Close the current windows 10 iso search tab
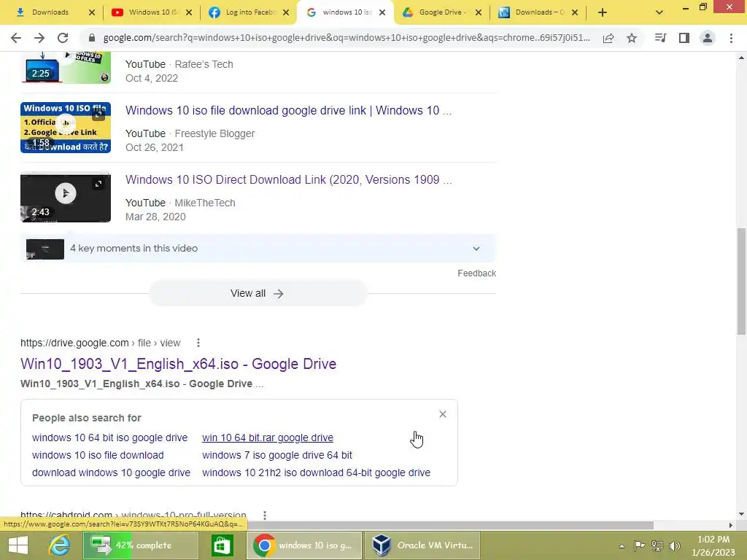This screenshot has height=560, width=747. click(382, 12)
